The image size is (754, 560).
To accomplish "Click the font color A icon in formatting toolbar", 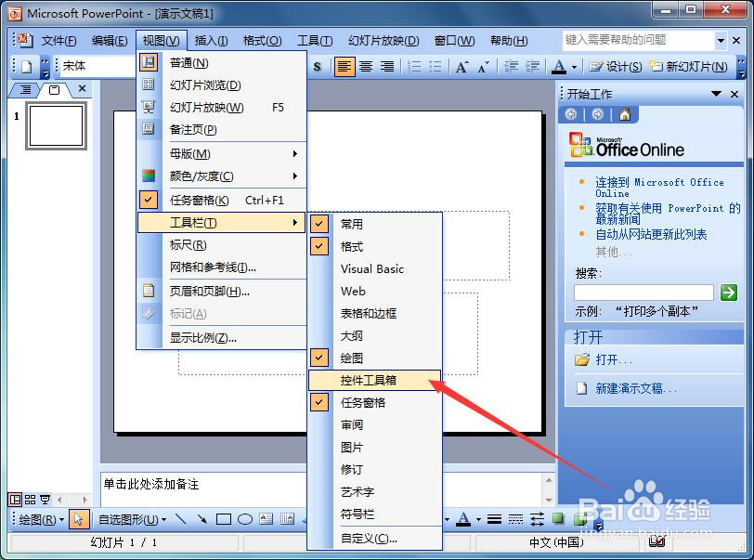I will click(559, 66).
